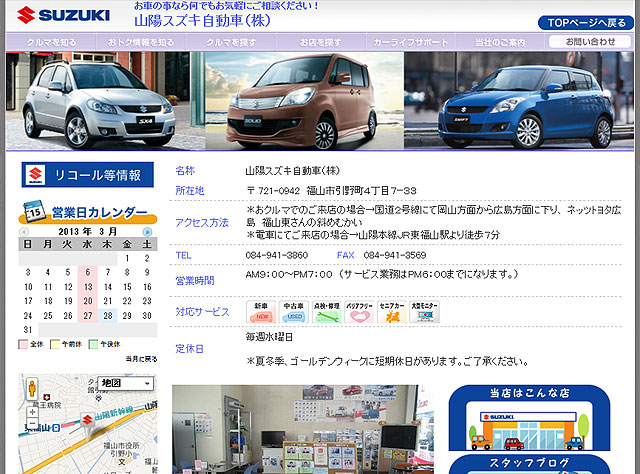Click the blue Swift car image

519,101
